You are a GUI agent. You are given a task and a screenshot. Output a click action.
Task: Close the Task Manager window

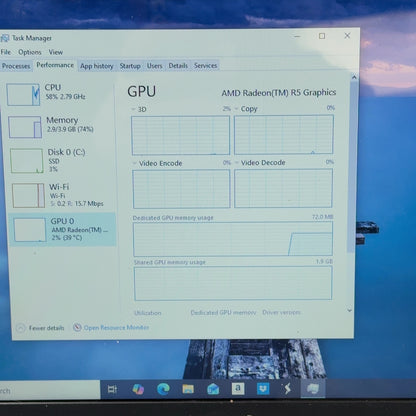tap(347, 36)
